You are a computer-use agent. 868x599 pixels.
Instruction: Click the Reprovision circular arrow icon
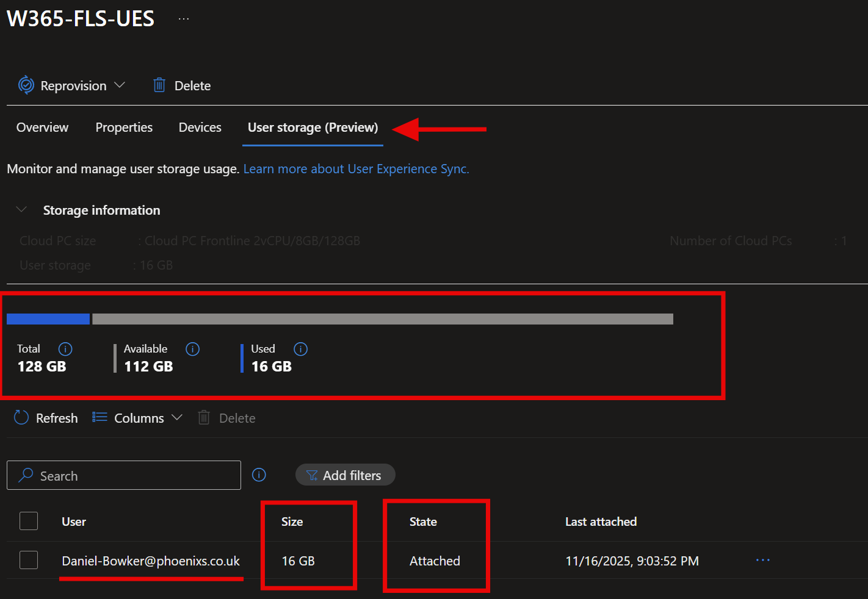(26, 85)
